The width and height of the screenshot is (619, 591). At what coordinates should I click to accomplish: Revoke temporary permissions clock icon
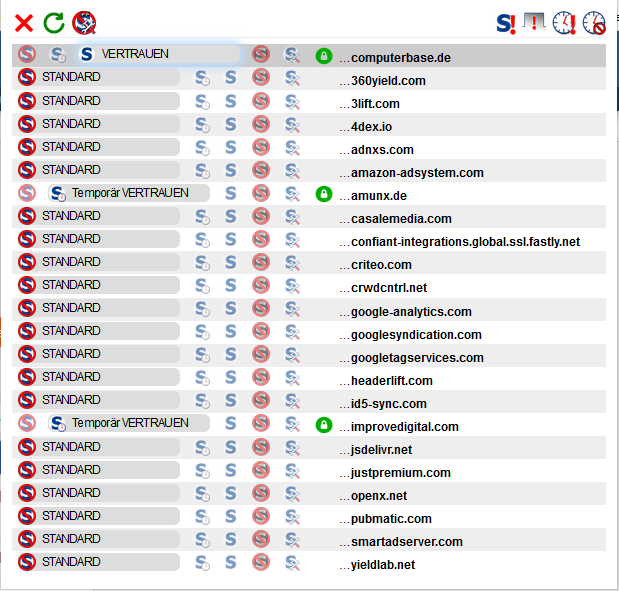[x=594, y=23]
